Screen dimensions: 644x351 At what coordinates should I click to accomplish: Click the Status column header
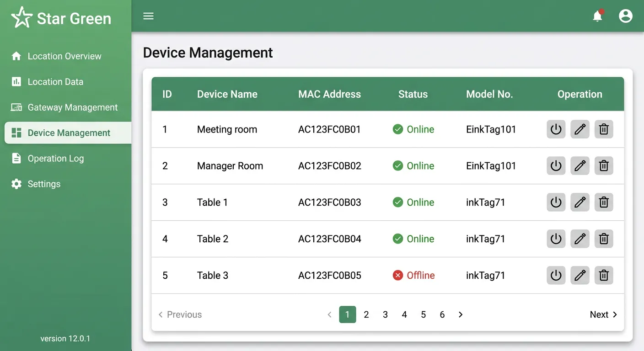pos(413,94)
